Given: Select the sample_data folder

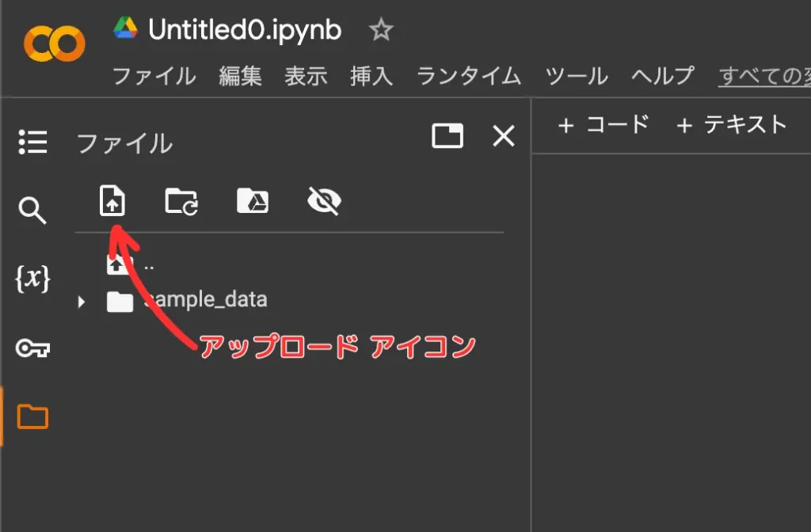Looking at the screenshot, I should (187, 300).
